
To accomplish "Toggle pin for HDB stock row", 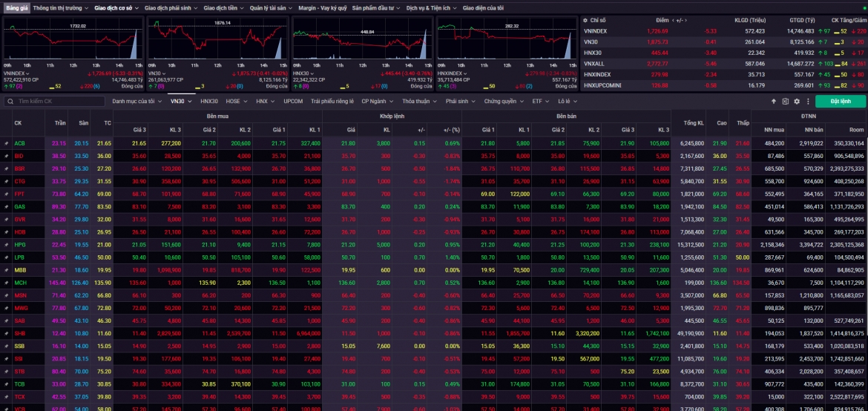I will click(x=7, y=232).
